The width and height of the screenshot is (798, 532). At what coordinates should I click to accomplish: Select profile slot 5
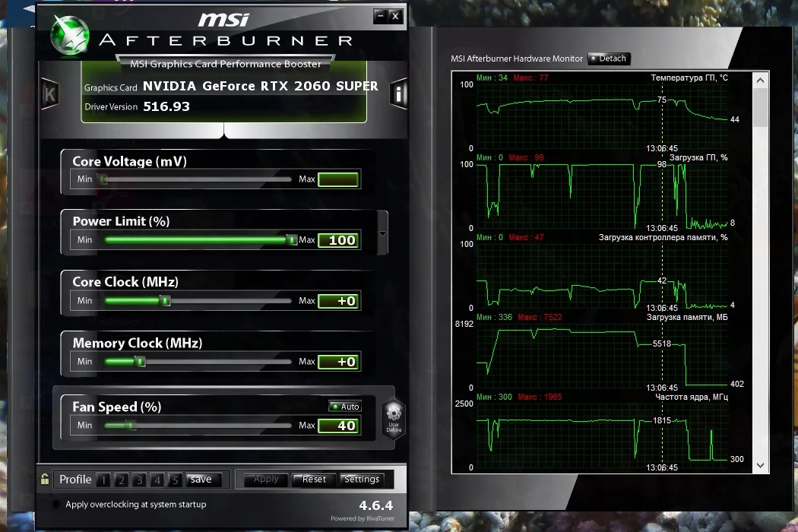point(175,480)
